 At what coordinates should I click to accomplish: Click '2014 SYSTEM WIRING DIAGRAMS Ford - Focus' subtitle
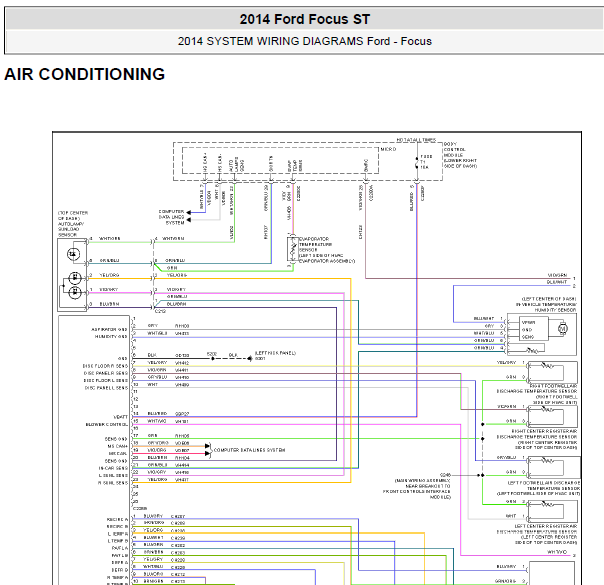coord(305,41)
